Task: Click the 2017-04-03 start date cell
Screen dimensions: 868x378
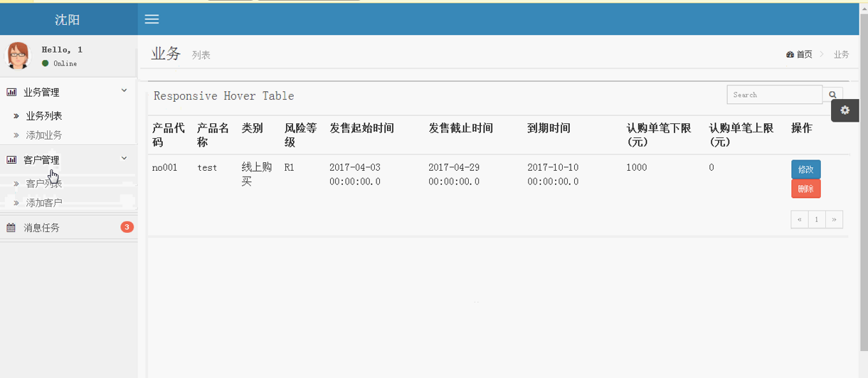Action: 355,174
